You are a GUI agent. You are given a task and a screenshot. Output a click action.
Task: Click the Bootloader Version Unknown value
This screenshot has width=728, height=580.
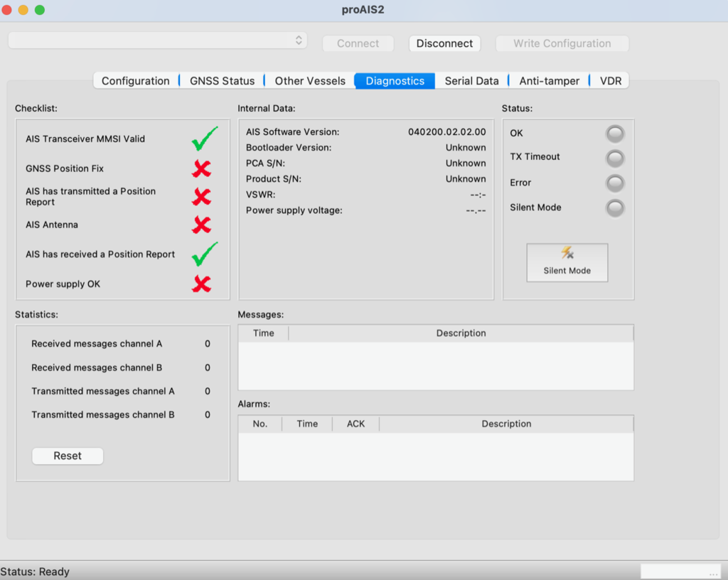point(466,148)
